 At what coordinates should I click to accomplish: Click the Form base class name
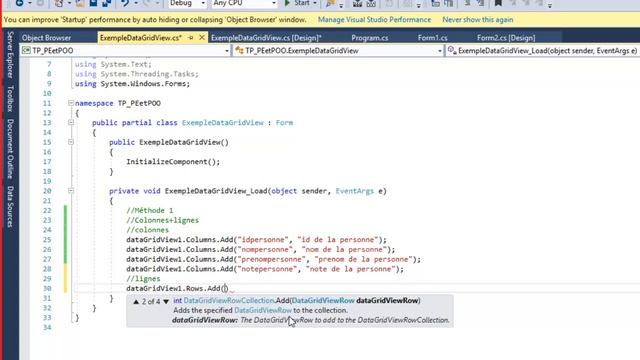point(284,122)
